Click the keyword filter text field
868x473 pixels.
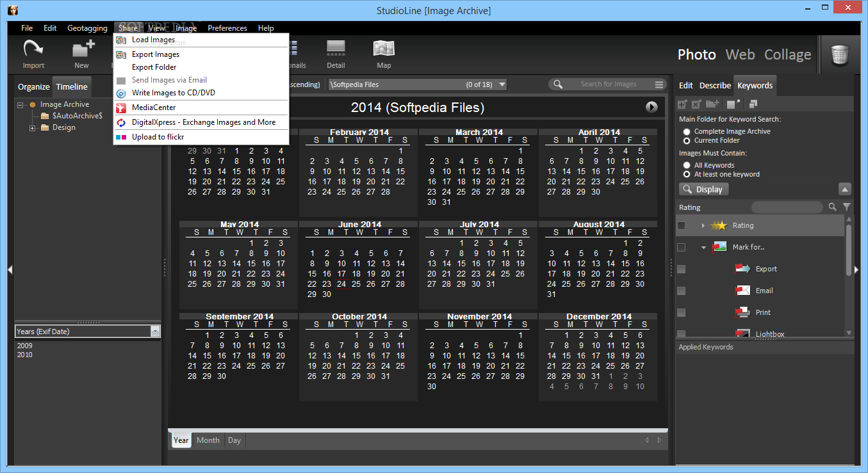pyautogui.click(x=787, y=207)
